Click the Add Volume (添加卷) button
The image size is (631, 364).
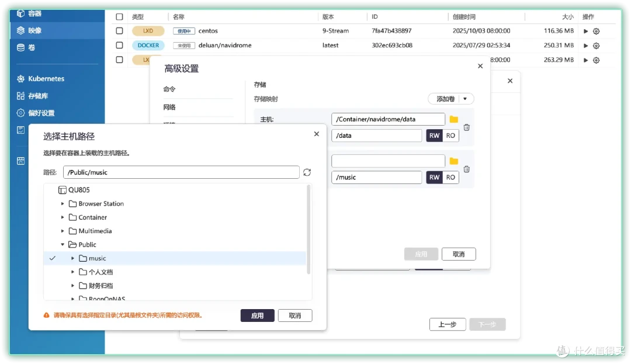[x=445, y=99]
